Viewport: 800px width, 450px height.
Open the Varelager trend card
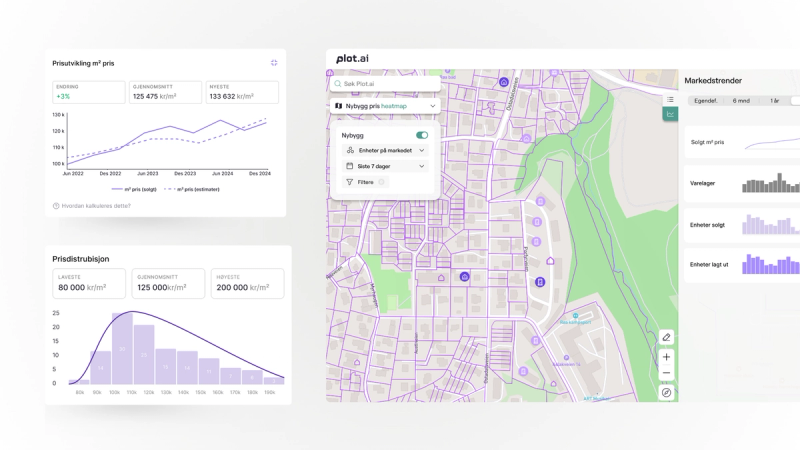click(742, 183)
